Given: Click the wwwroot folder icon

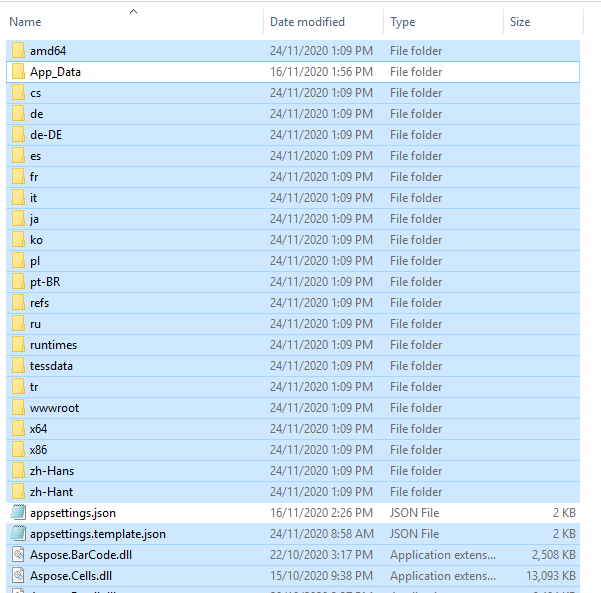Looking at the screenshot, I should (x=18, y=408).
